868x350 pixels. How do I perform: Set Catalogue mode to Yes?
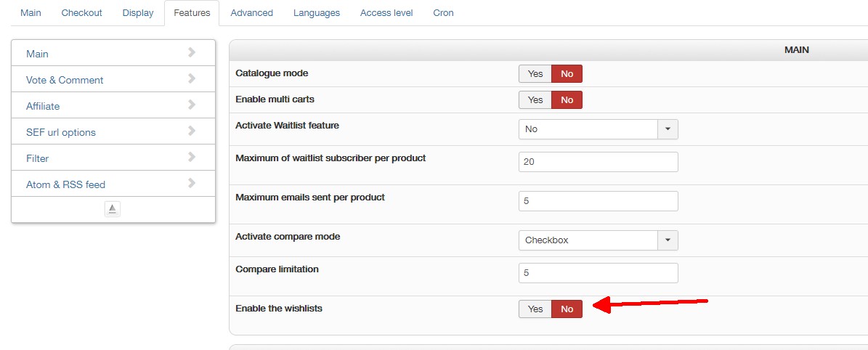pos(535,74)
